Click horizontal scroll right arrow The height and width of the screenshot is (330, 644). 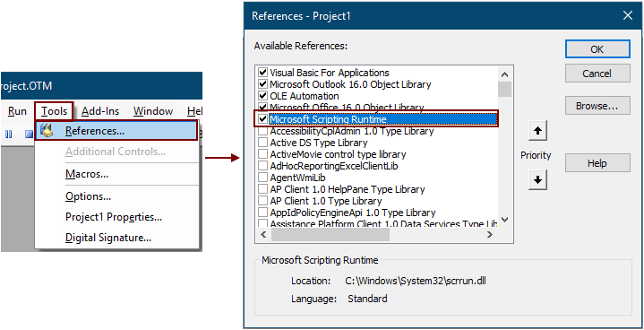click(x=490, y=234)
